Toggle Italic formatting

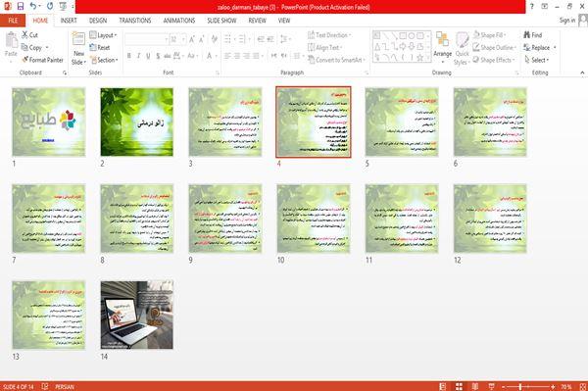tap(139, 56)
